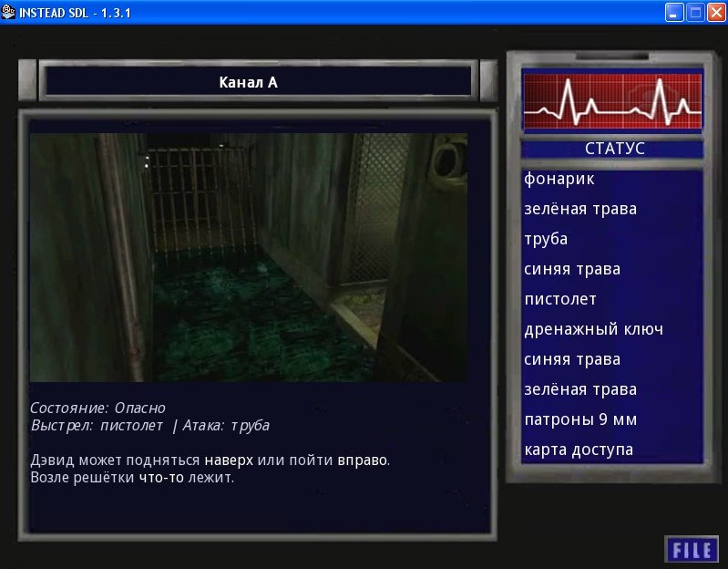Follow the наверх link to go up

point(229,460)
